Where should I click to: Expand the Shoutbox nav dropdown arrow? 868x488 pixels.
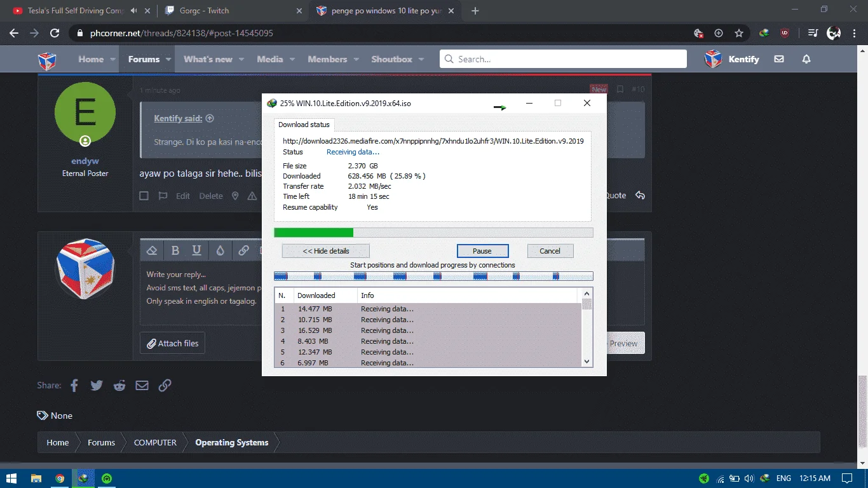pos(422,59)
